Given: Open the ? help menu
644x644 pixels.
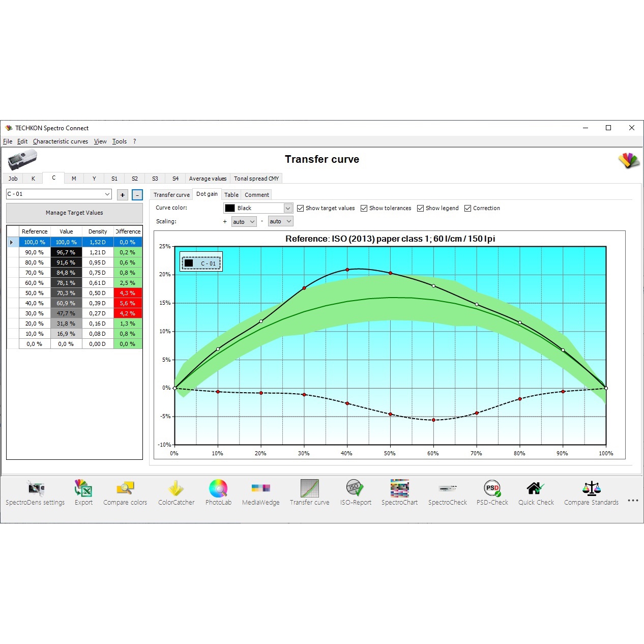Looking at the screenshot, I should pyautogui.click(x=135, y=141).
